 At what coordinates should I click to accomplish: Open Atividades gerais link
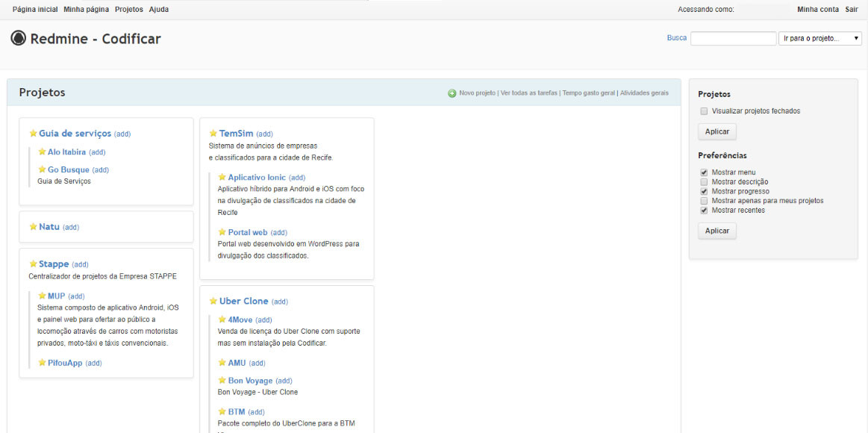pyautogui.click(x=644, y=93)
